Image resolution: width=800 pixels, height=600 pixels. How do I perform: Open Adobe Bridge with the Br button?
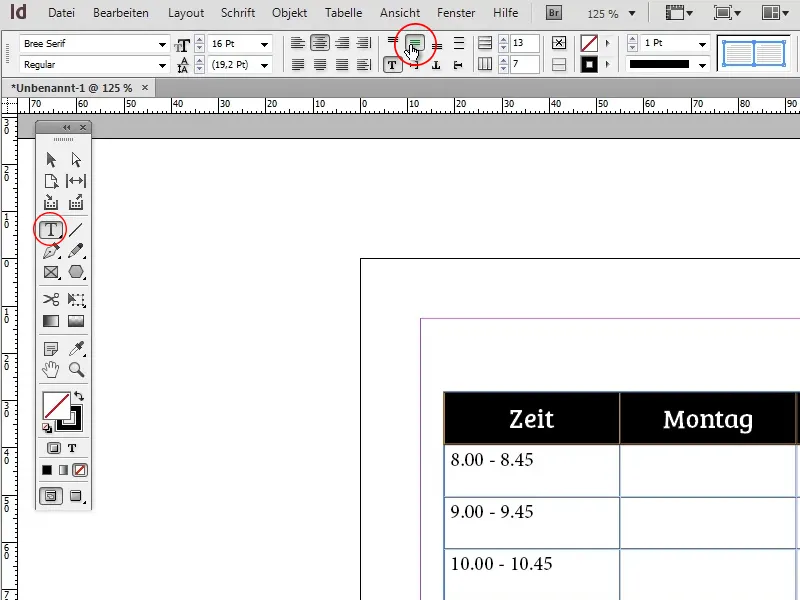[x=554, y=13]
